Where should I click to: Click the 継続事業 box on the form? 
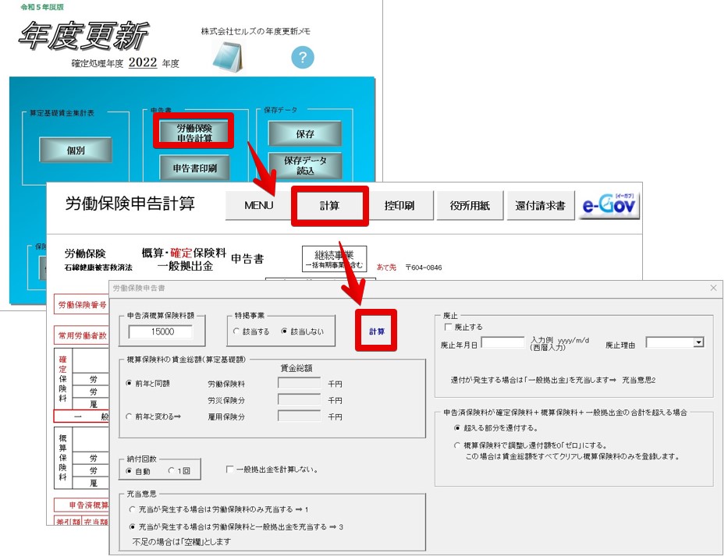(x=334, y=259)
